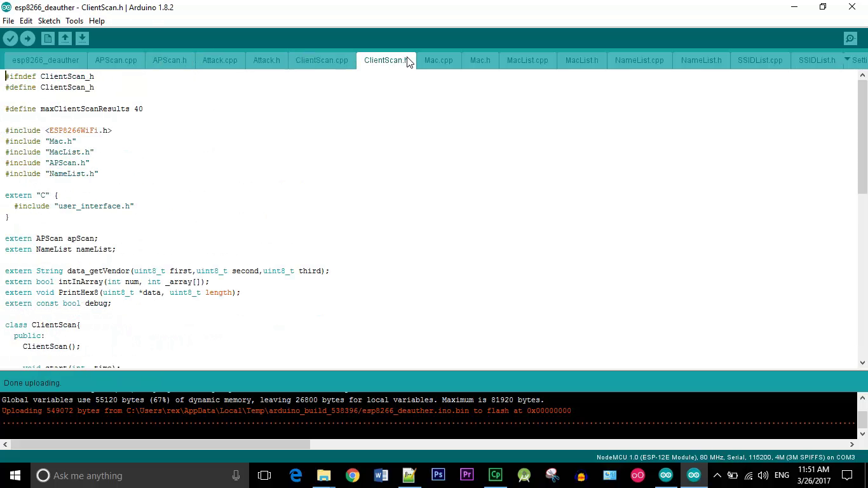Switch to the MacList.h tab
The height and width of the screenshot is (488, 868).
581,60
